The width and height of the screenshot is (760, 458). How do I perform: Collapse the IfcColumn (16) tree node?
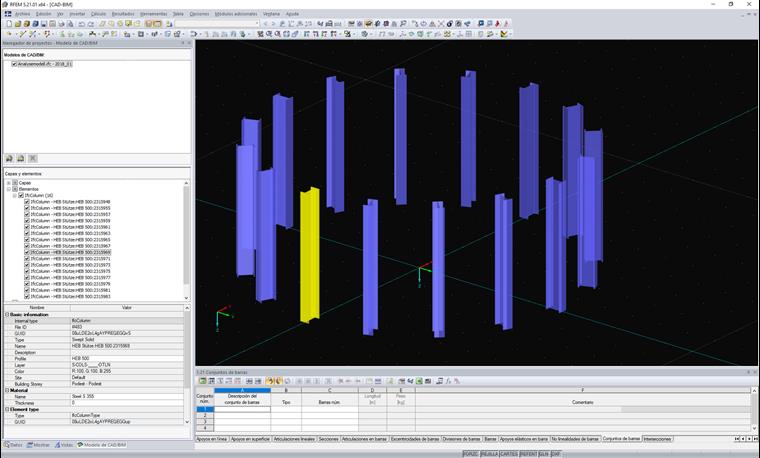tap(15, 195)
